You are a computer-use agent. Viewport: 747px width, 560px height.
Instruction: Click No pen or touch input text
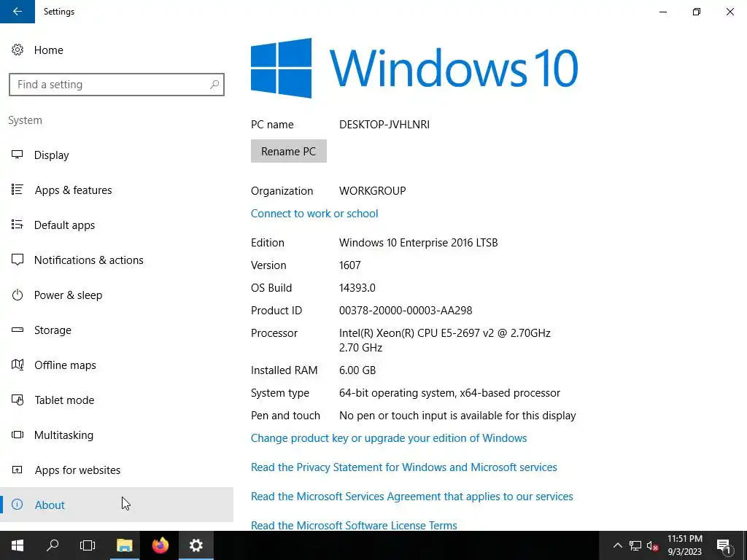pos(457,416)
